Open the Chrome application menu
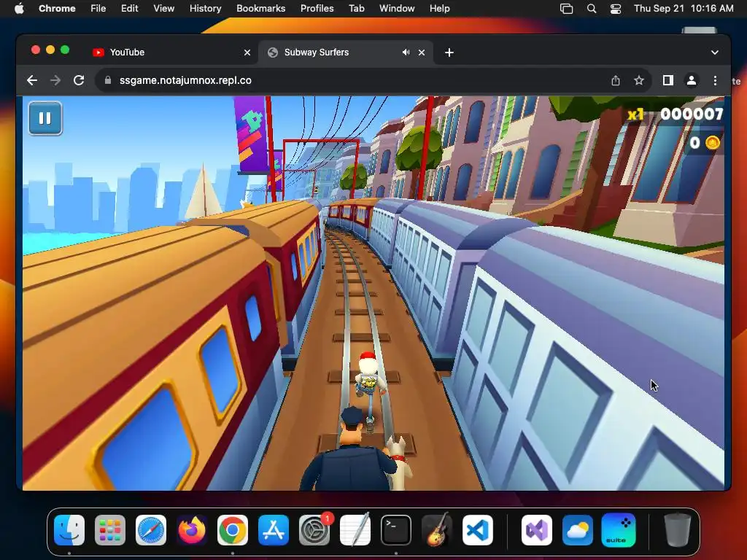The image size is (747, 560). pos(57,8)
